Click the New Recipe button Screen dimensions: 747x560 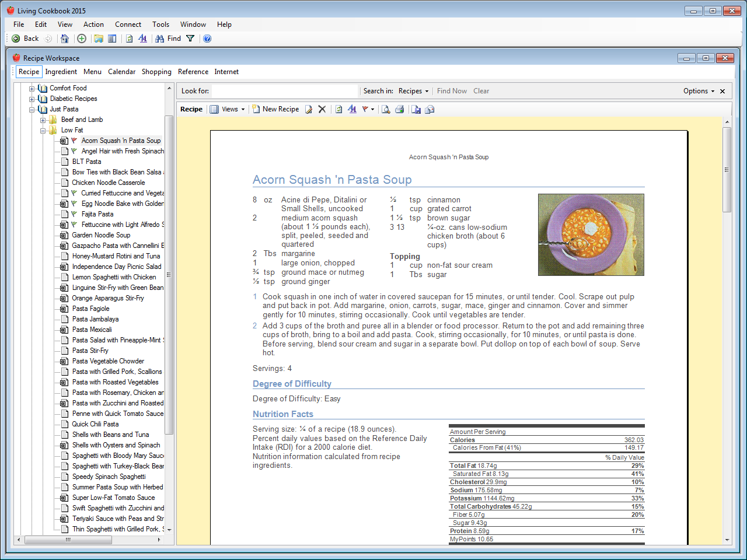pos(275,109)
